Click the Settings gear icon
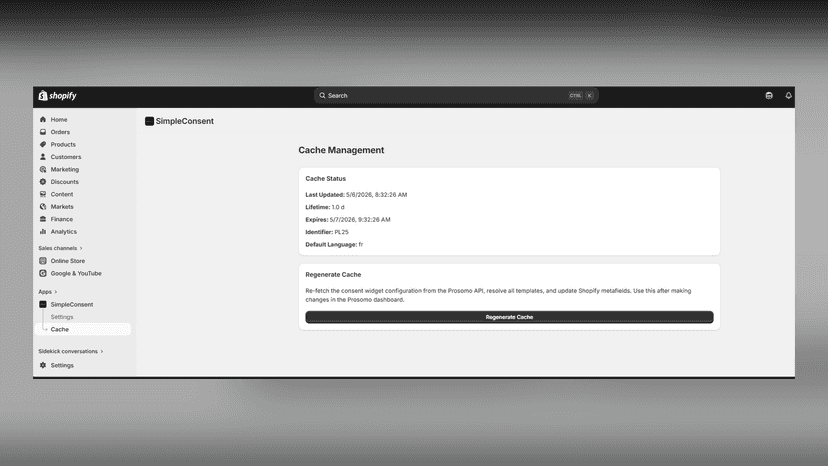This screenshot has height=466, width=828. [x=43, y=365]
